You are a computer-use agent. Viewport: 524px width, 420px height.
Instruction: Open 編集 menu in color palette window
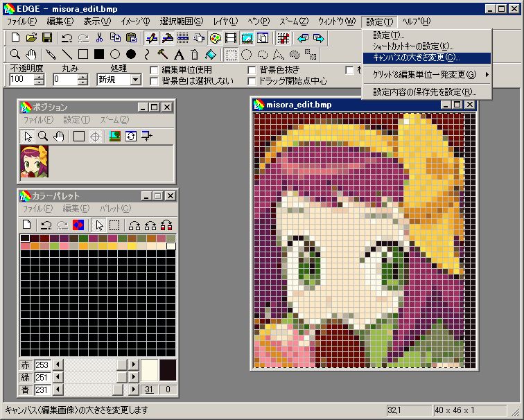pos(76,209)
